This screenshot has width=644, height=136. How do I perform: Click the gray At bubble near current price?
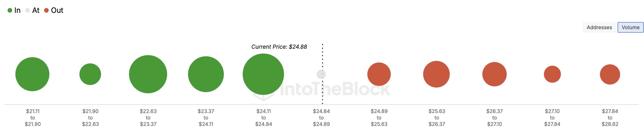coord(321,74)
